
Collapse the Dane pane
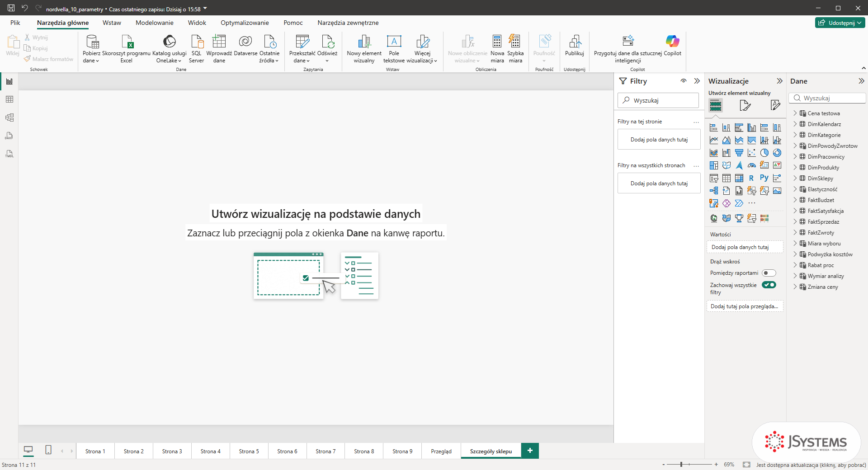(x=861, y=81)
